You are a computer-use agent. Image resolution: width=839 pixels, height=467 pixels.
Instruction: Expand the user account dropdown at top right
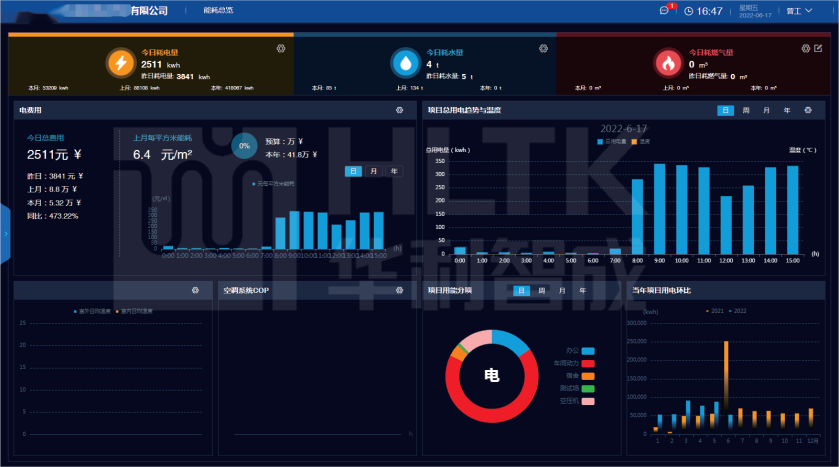797,11
